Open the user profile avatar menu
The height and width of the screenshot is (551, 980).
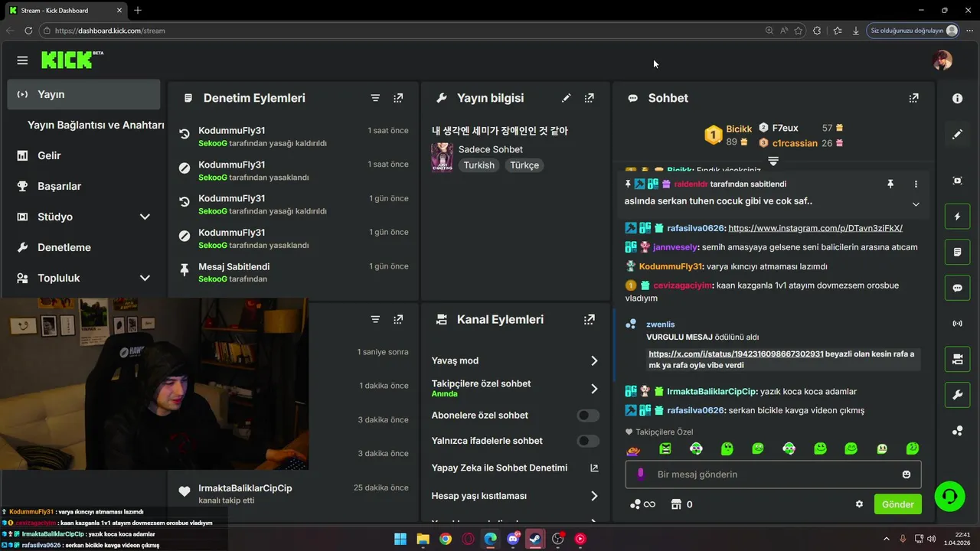942,60
